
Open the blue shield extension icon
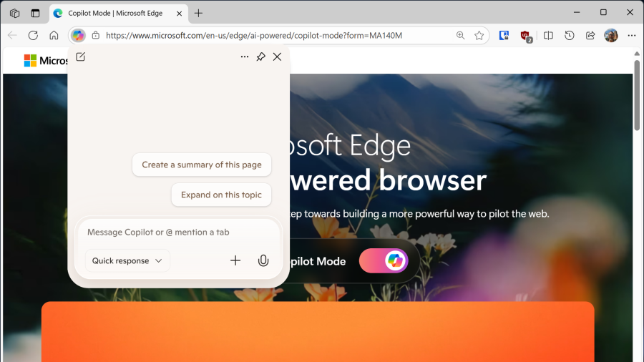[504, 35]
